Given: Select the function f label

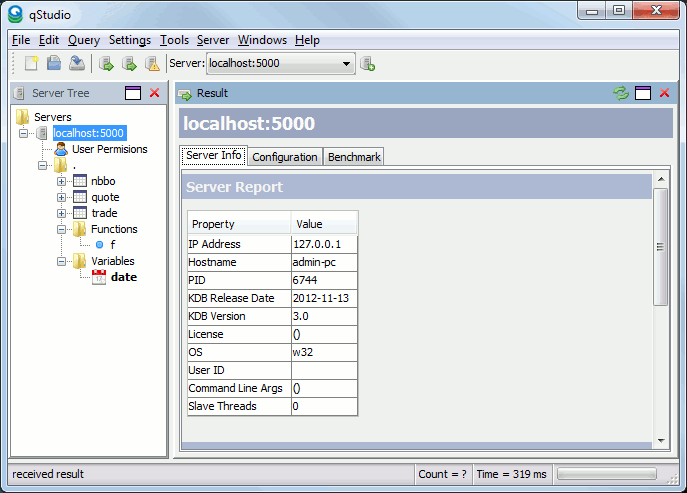Looking at the screenshot, I should coord(113,245).
